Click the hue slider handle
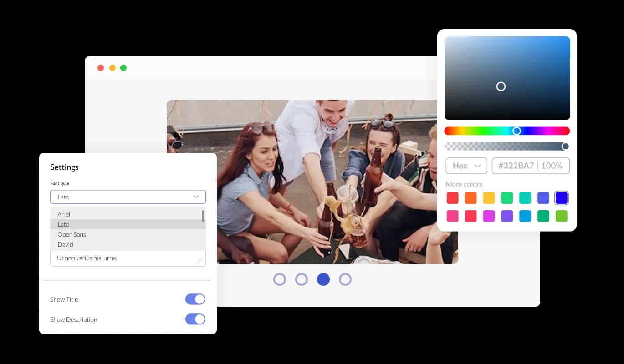 click(x=517, y=131)
